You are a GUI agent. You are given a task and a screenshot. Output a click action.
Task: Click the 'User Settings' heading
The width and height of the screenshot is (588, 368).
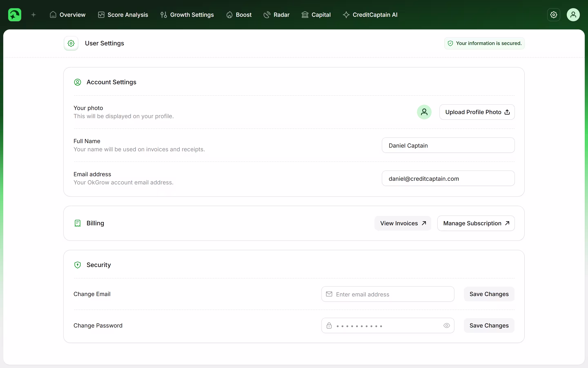coord(105,43)
